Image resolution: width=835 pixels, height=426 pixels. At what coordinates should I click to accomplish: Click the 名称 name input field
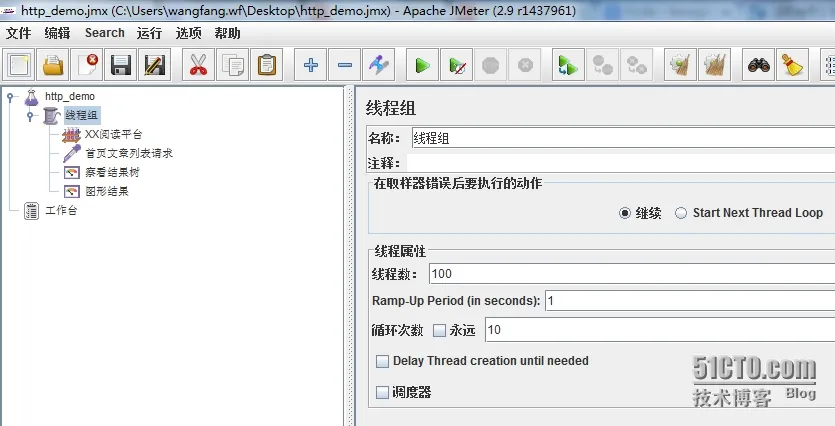tap(623, 138)
